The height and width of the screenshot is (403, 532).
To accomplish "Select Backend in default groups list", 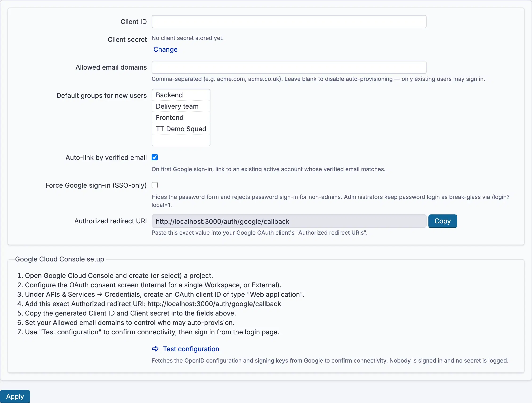I will click(181, 95).
